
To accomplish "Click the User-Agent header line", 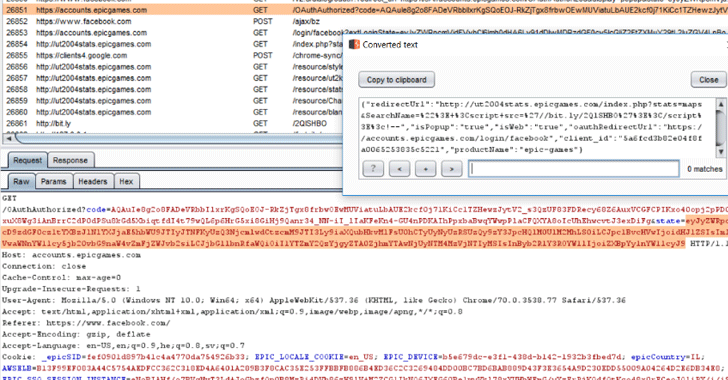I will coord(314,300).
